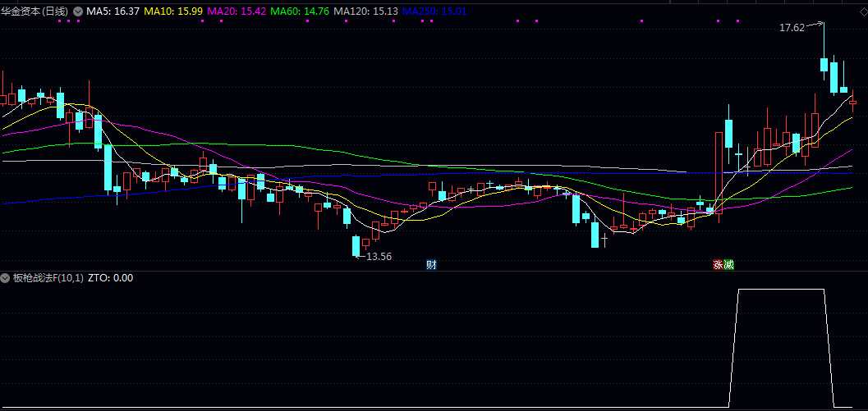Select the 华金资本(日线) chart title

pyautogui.click(x=35, y=11)
